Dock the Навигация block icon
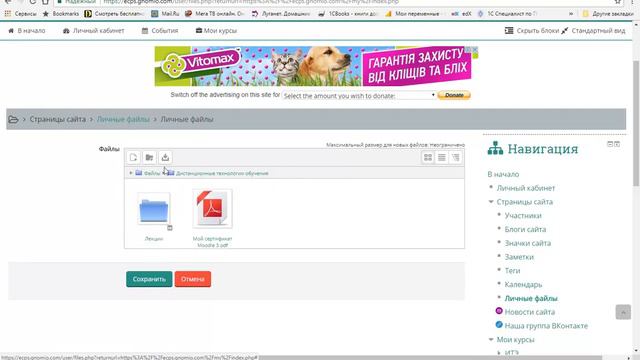This screenshot has width=640, height=360. pos(617,144)
